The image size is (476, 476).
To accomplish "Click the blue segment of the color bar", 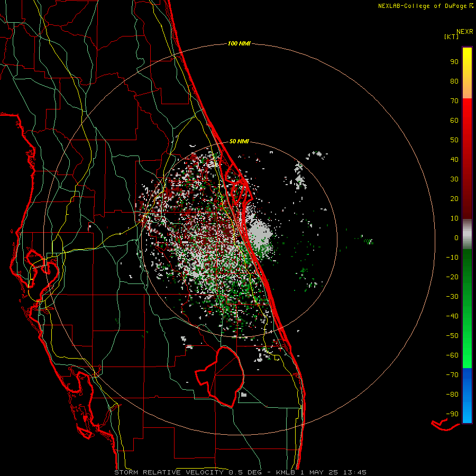I will click(x=467, y=396).
